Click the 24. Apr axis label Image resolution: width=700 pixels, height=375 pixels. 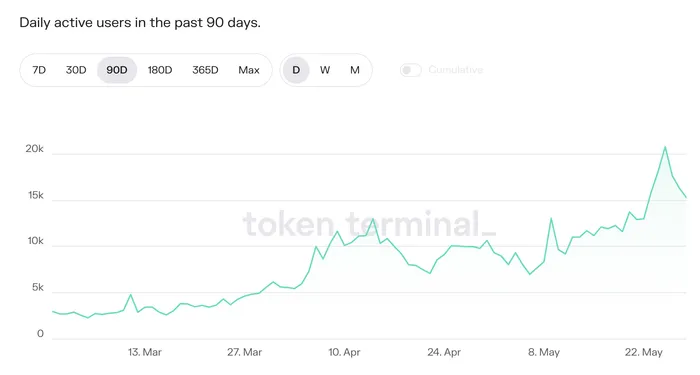(x=444, y=352)
